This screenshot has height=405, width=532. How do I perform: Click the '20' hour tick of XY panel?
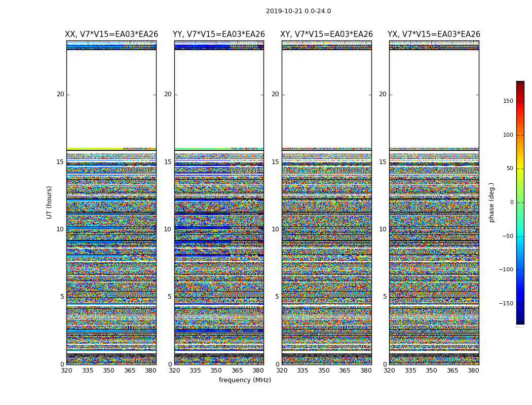[275, 94]
